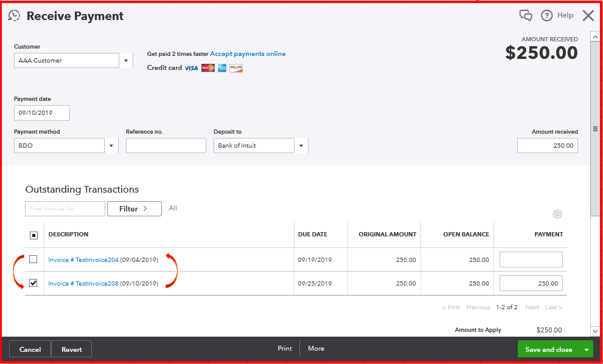
Task: Click the large $250.00 amount received total
Action: [x=542, y=53]
